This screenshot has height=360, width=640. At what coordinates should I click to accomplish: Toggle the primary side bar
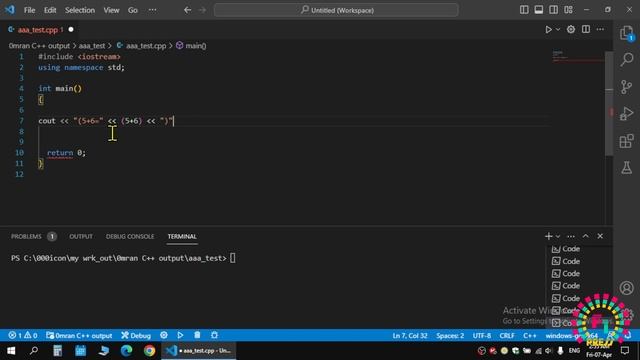click(524, 10)
